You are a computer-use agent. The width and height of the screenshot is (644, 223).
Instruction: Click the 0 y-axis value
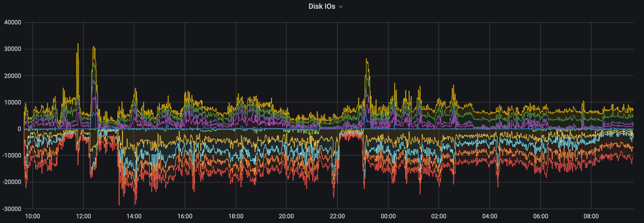point(19,129)
